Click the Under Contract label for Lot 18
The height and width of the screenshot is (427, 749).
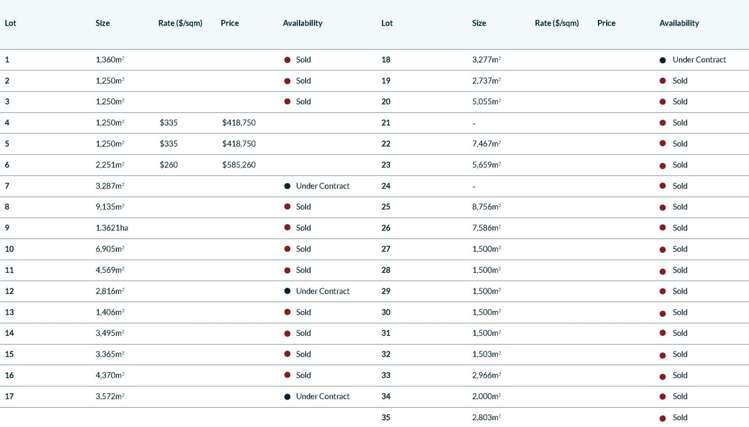click(699, 60)
